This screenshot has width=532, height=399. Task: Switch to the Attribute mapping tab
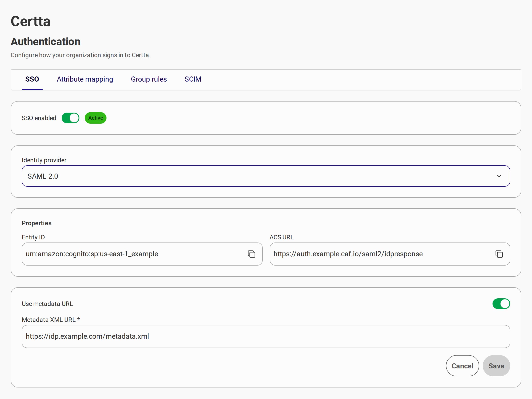(x=85, y=79)
